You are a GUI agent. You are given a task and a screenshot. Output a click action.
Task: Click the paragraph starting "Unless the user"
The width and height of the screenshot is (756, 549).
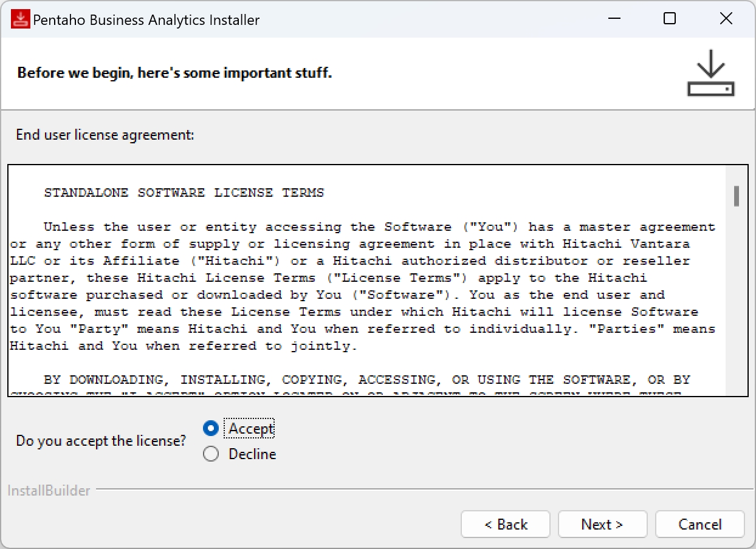click(x=362, y=286)
